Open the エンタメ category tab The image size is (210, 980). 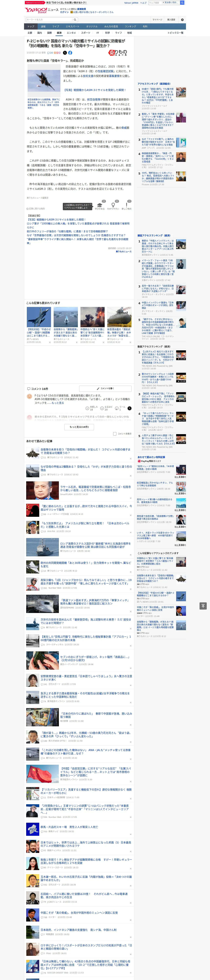coord(71,33)
